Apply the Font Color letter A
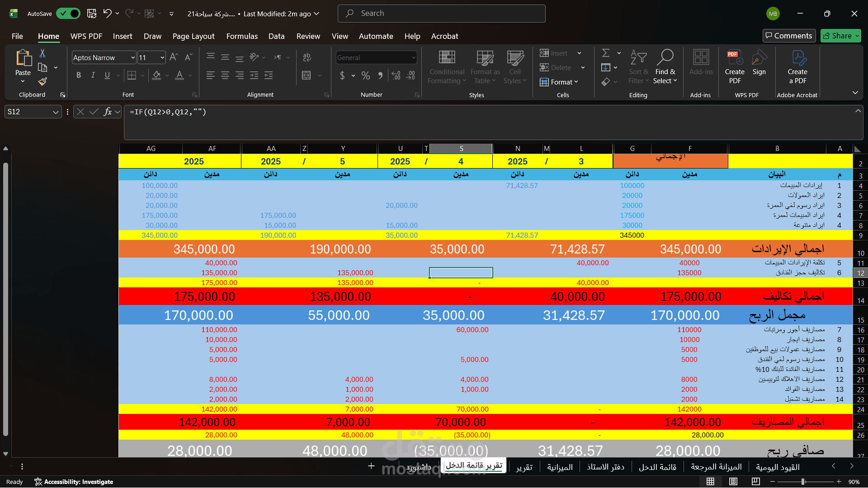Image resolution: width=868 pixels, height=488 pixels. pos(179,75)
